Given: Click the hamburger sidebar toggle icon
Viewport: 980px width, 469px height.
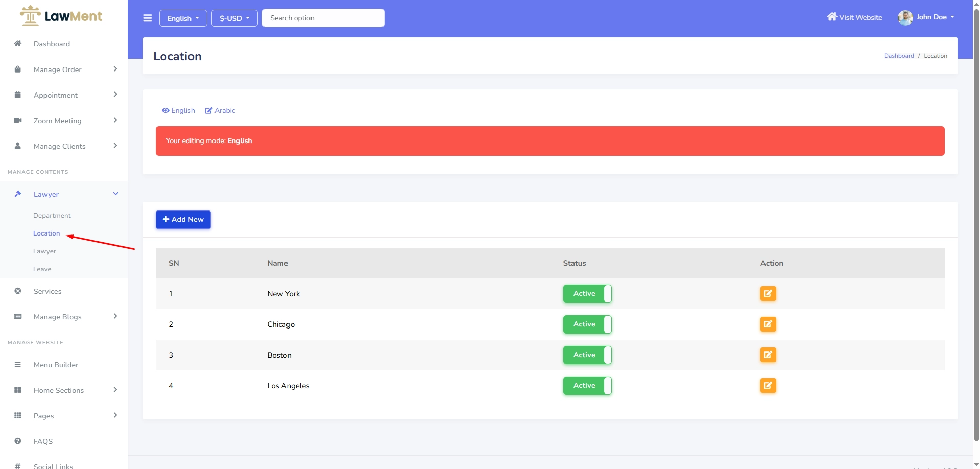Looking at the screenshot, I should pyautogui.click(x=148, y=18).
